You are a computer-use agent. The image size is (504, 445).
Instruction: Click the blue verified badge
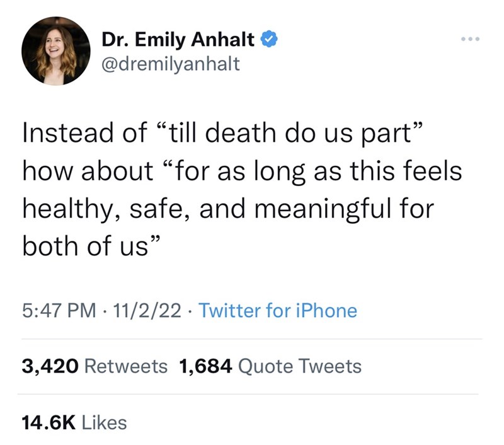267,41
